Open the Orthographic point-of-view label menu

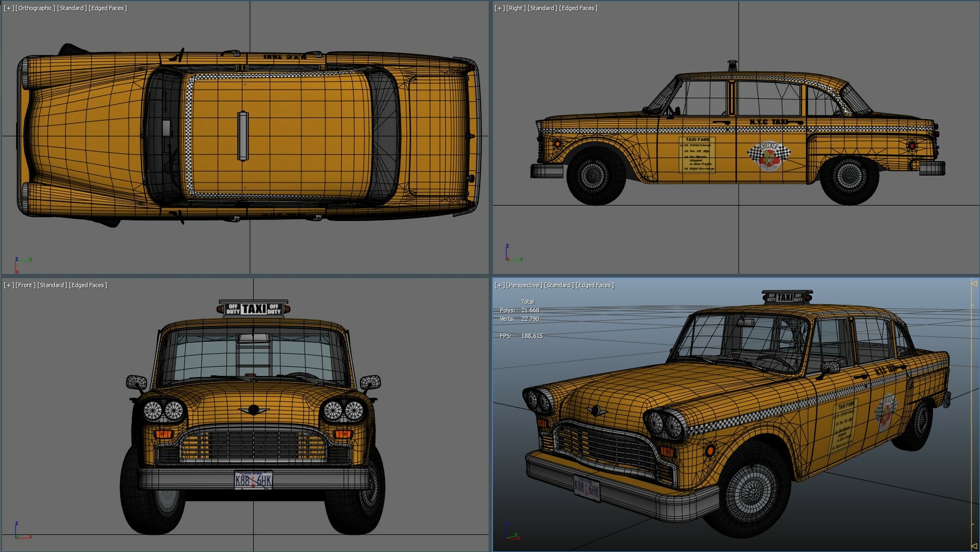(34, 8)
